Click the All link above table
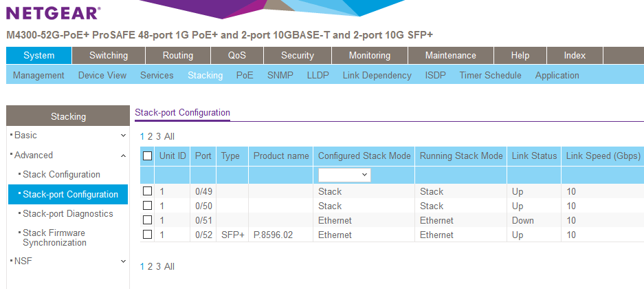 169,136
